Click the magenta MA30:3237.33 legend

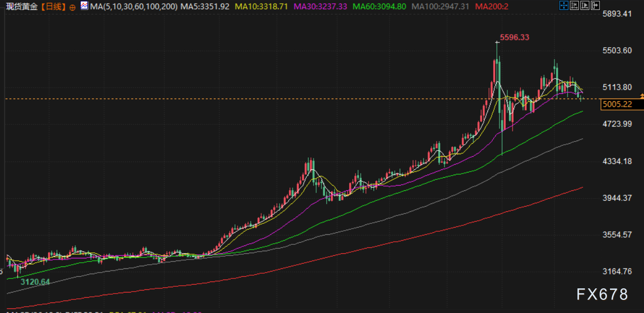[x=320, y=7]
